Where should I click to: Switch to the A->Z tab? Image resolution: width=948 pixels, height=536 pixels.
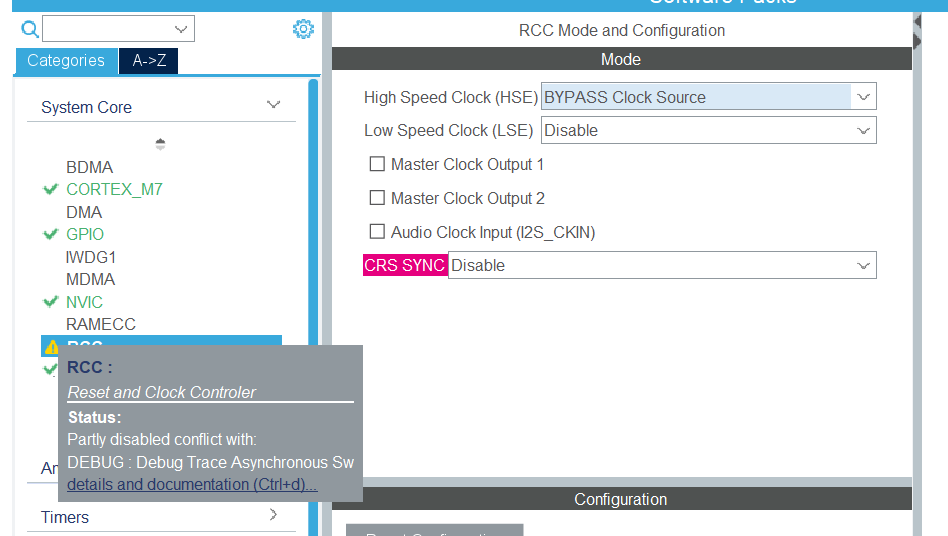[149, 61]
